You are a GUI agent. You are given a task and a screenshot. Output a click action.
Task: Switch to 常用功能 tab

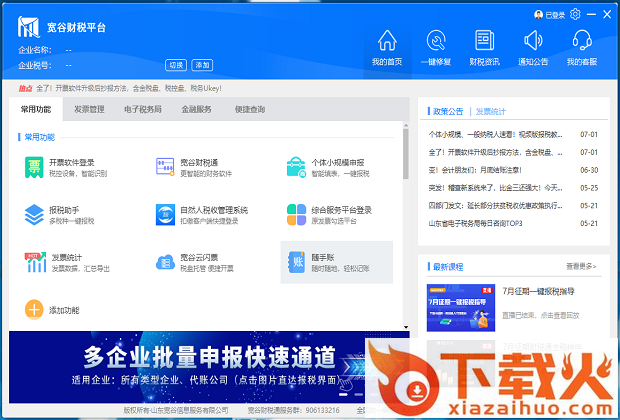point(36,109)
